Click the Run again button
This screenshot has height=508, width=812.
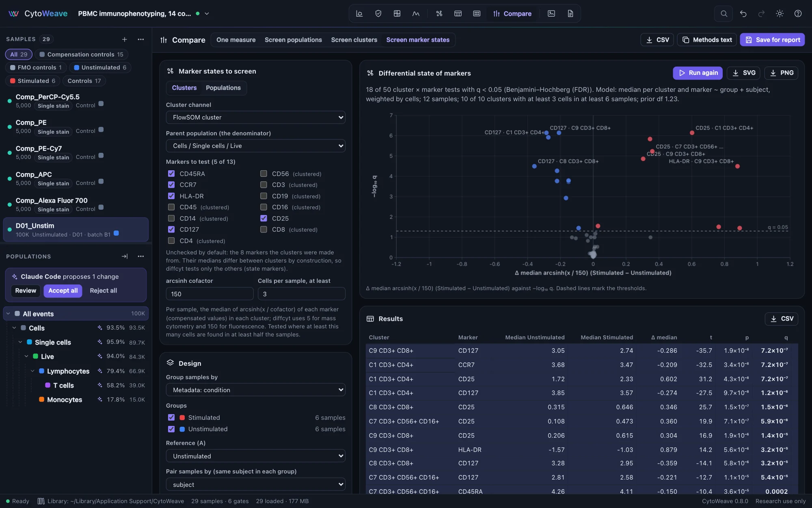click(698, 73)
